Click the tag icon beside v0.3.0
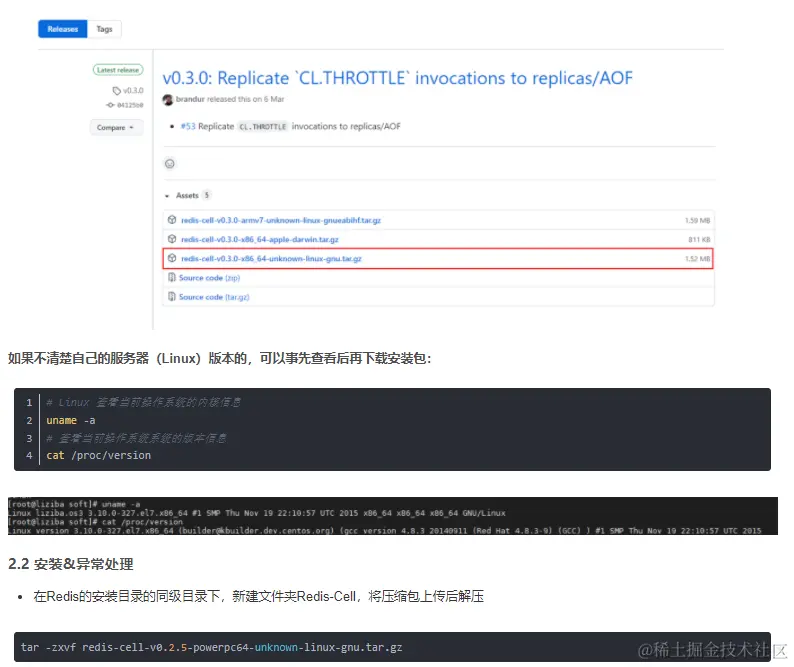This screenshot has width=794, height=667. point(116,91)
